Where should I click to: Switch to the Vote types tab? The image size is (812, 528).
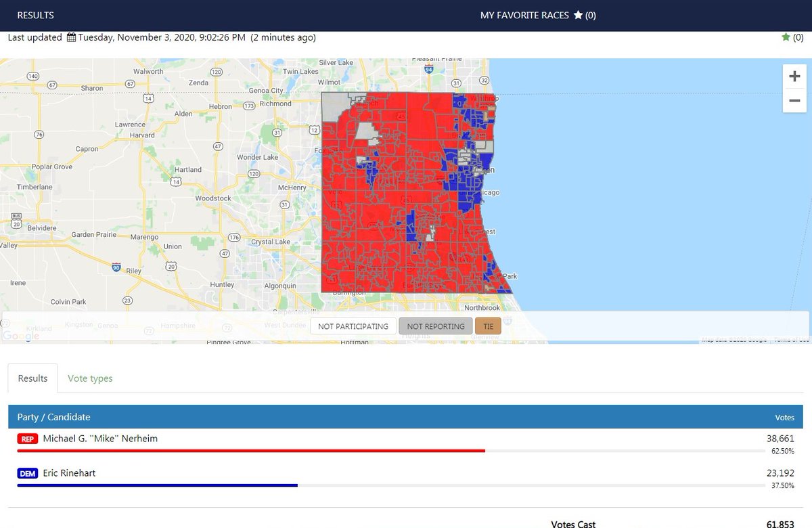[90, 378]
